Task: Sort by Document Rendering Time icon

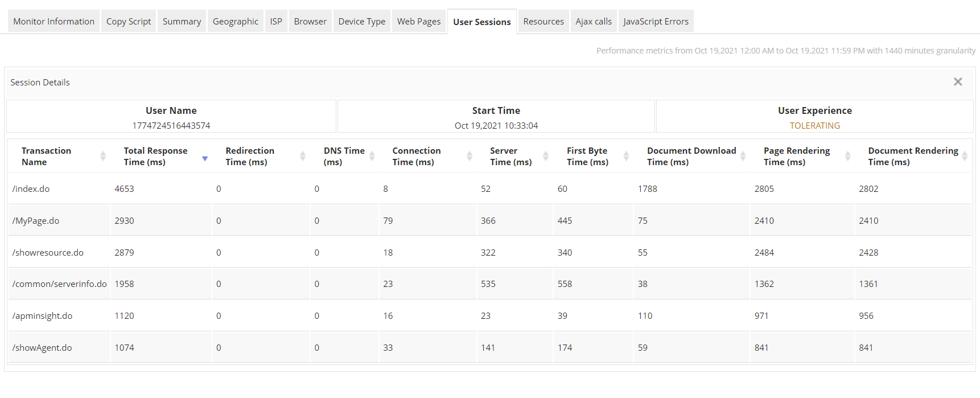Action: coord(965,156)
